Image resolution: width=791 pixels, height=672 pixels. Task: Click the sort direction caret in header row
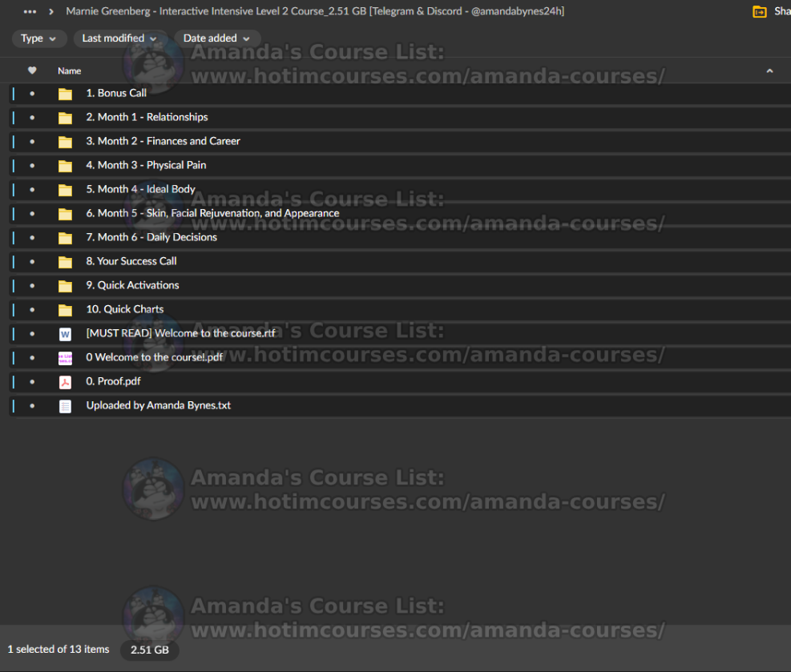[769, 70]
